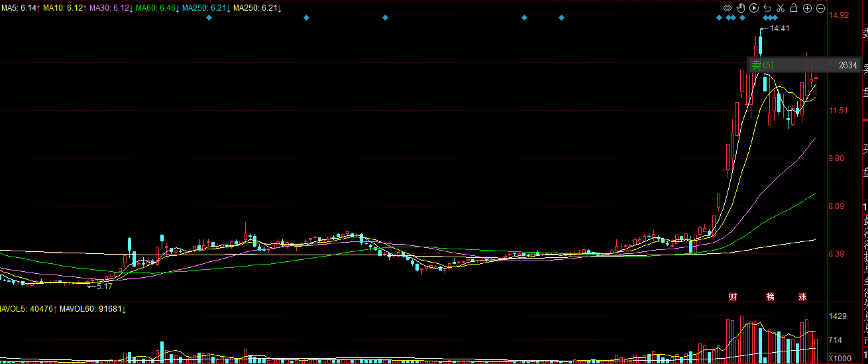Click the 14.92 price axis label
Viewport: 868px width, 364px height.
point(839,15)
